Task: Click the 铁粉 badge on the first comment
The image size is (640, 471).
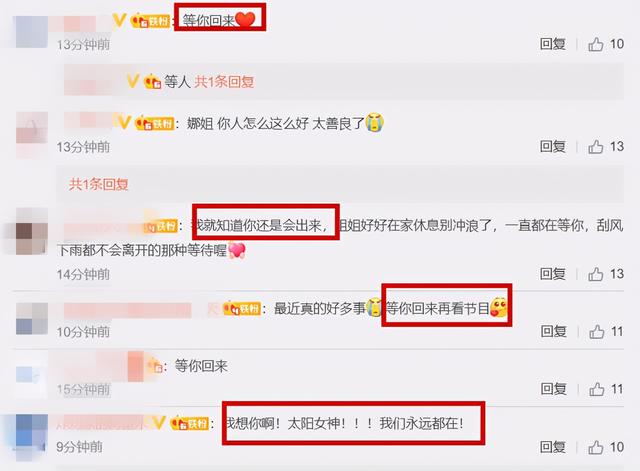Action: coord(150,20)
